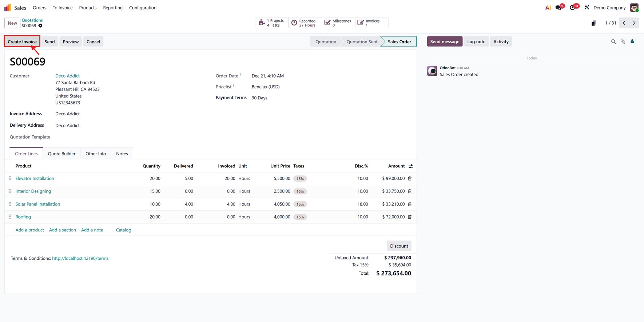Open the terms and conditions URL
This screenshot has width=644, height=322.
(x=80, y=258)
